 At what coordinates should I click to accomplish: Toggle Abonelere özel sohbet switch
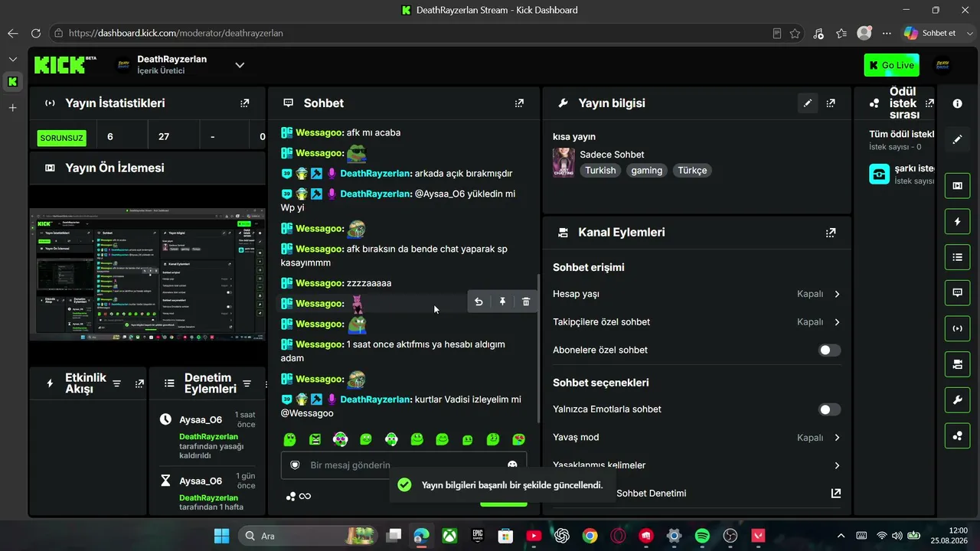coord(829,350)
